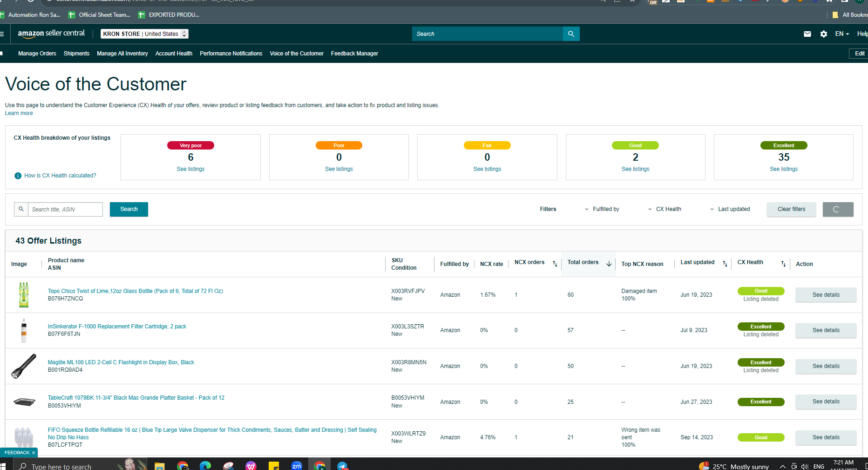See details for Maglite ML100 LED Flashlight
Screen dimensions: 868x470
(826, 366)
